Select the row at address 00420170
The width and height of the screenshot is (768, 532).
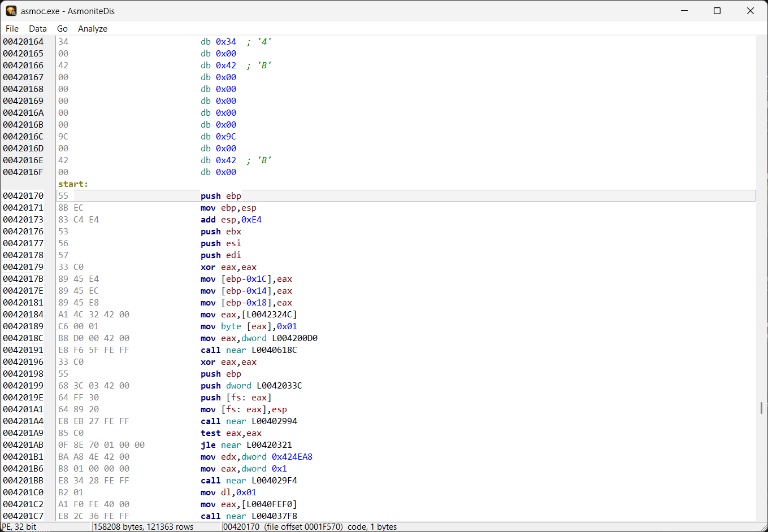(406, 196)
